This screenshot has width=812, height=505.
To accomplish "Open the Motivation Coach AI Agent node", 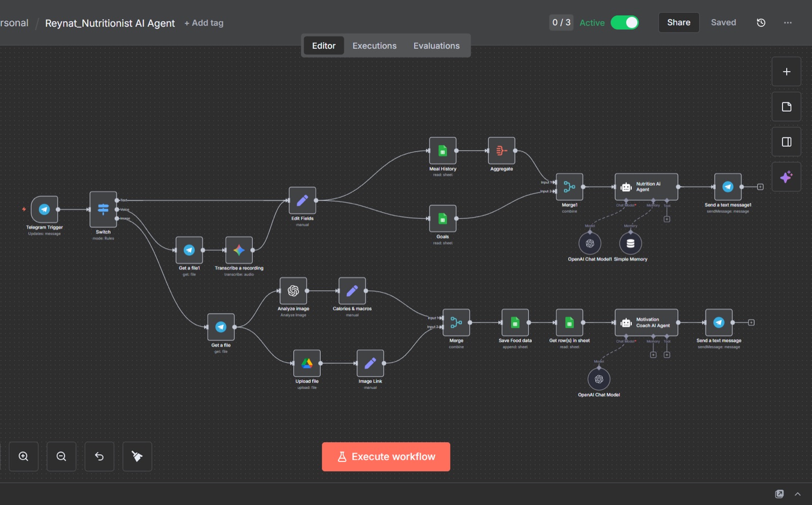I will (646, 322).
